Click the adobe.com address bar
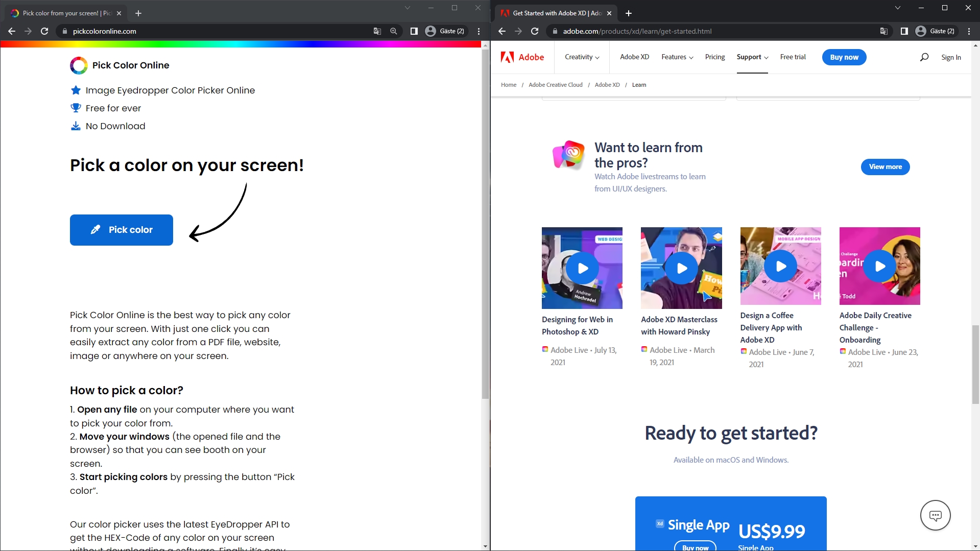 (x=715, y=31)
